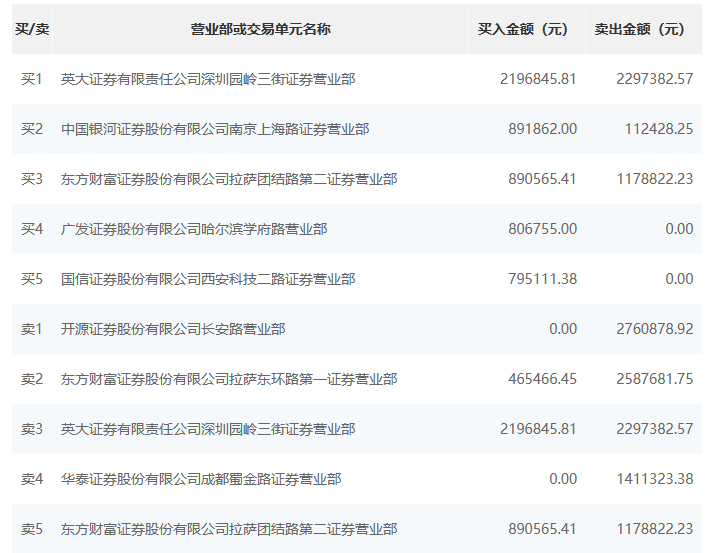Click 中国银河证券南京上海路证券营业部 name
Image resolution: width=716 pixels, height=553 pixels.
[x=215, y=129]
